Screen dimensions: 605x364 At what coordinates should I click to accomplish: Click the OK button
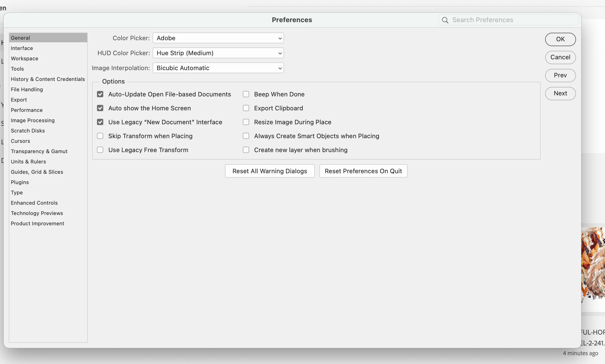point(560,39)
